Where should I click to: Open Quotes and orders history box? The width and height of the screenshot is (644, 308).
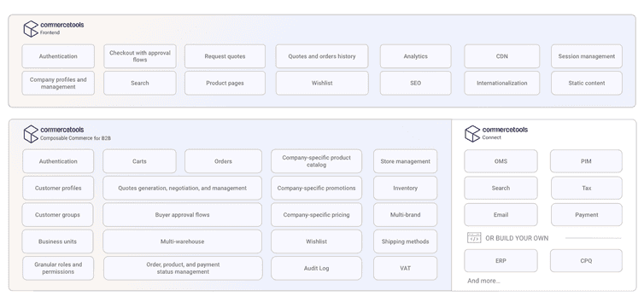pyautogui.click(x=322, y=56)
